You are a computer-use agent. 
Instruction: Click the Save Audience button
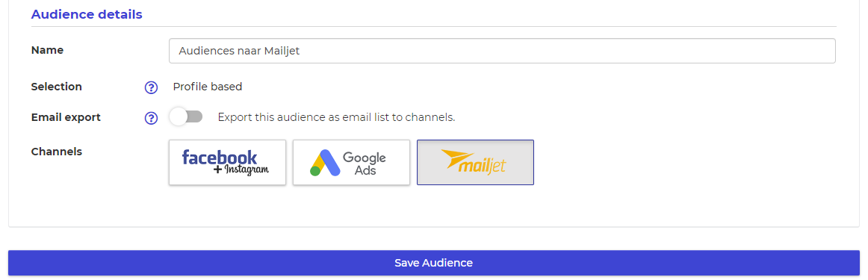(434, 263)
